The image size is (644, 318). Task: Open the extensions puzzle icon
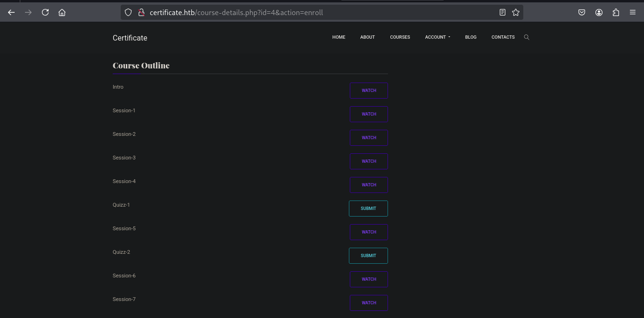(616, 13)
